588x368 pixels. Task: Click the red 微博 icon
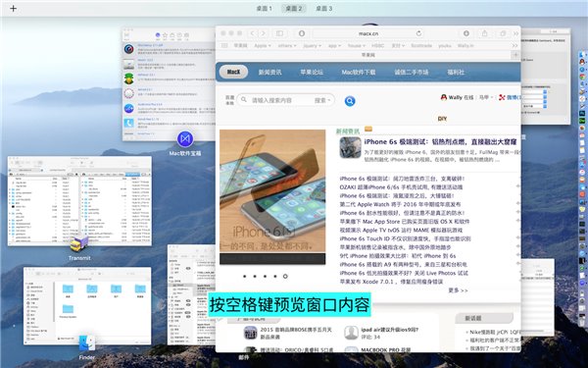point(502,97)
